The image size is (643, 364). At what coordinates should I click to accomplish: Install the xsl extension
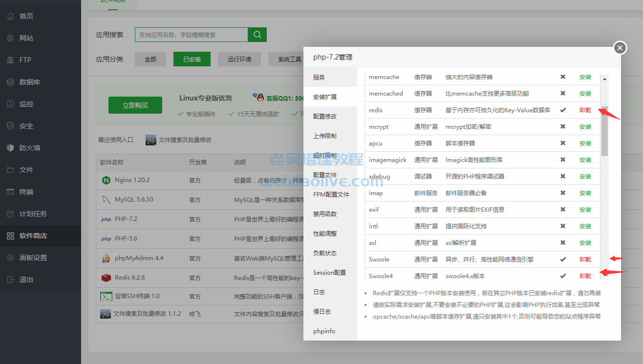coord(585,243)
